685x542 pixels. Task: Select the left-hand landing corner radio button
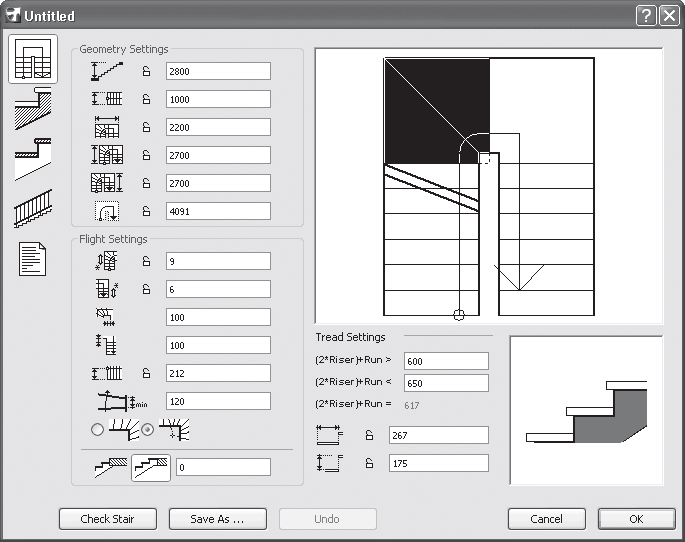(97, 430)
